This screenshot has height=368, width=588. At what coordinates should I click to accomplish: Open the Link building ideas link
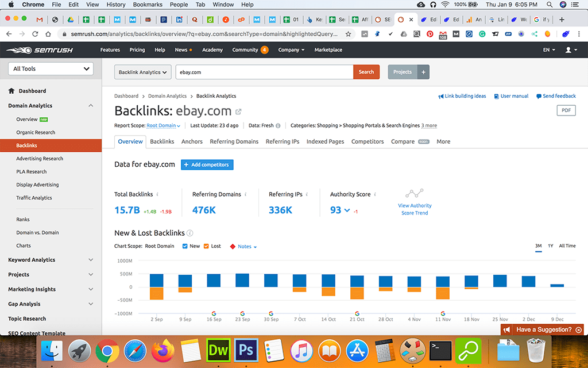[x=462, y=96]
